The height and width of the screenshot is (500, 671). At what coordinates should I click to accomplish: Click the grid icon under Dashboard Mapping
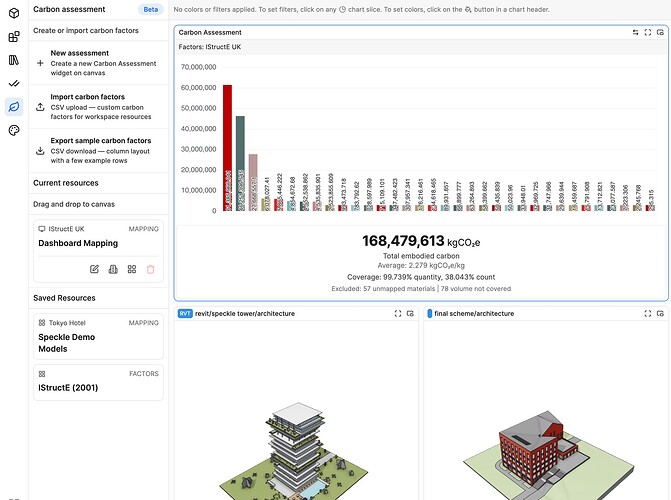(132, 269)
